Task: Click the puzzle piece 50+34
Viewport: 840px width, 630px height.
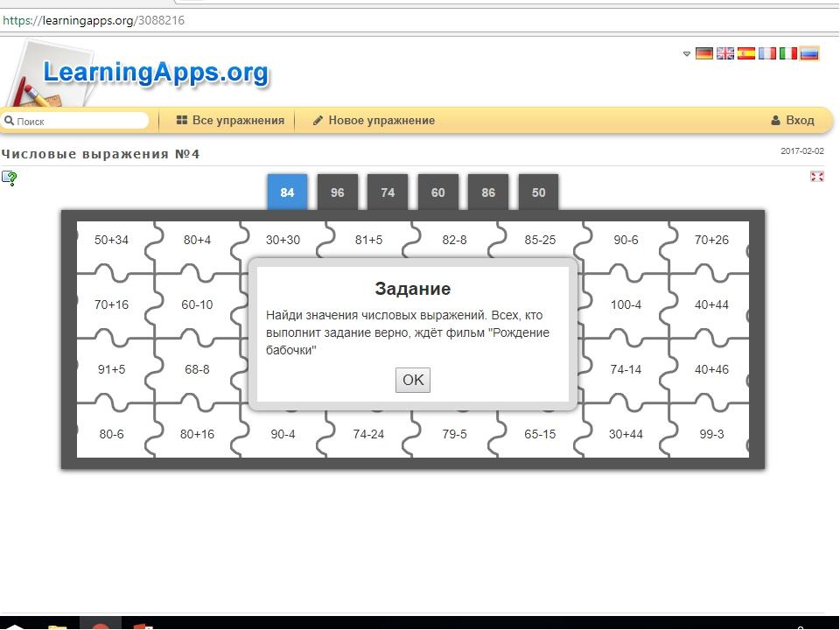Action: click(x=111, y=240)
